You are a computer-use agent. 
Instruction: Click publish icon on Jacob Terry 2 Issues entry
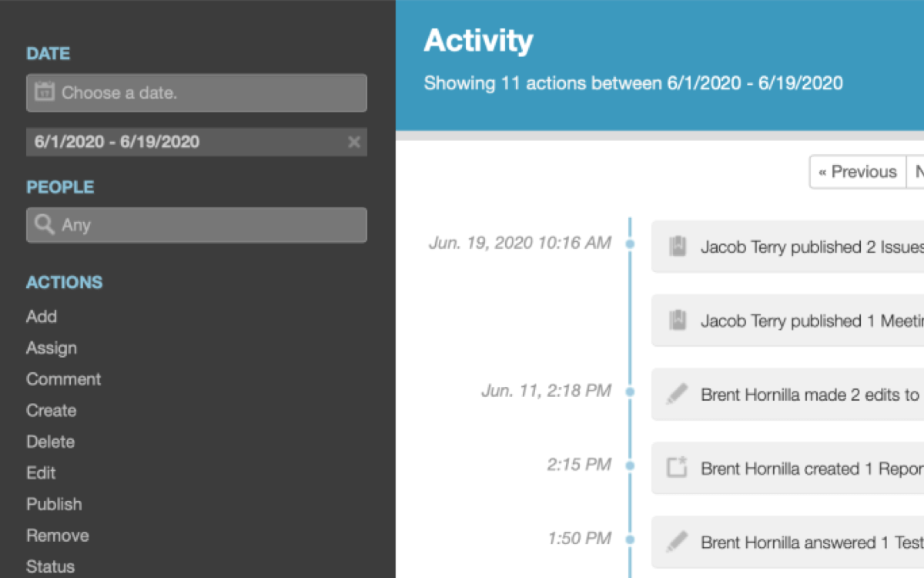coord(677,247)
